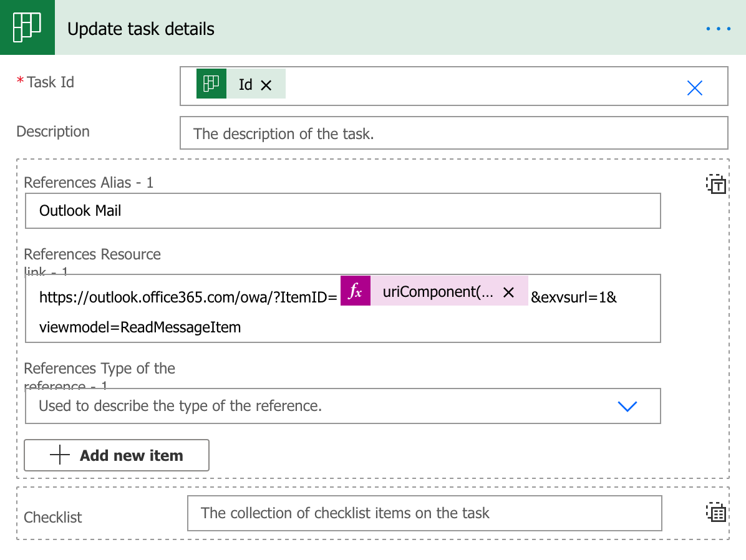Delete the uriComponent expression token
This screenshot has width=746, height=560.
tap(510, 291)
